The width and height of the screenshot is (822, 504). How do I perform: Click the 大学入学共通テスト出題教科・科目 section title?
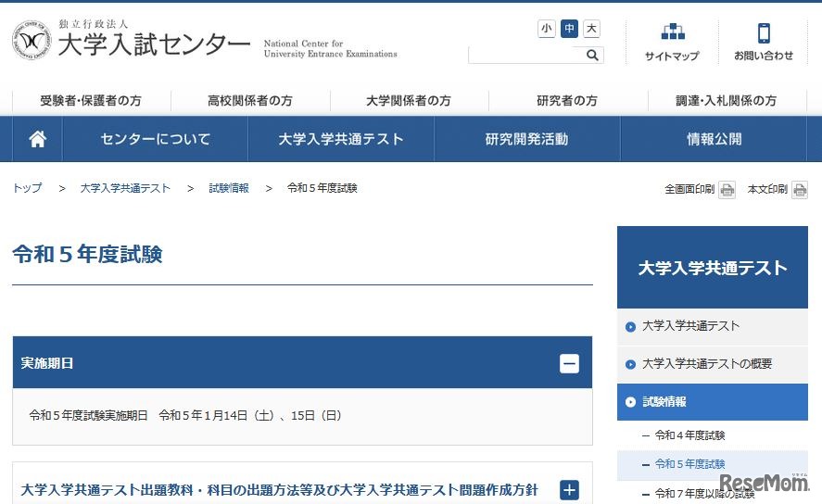280,490
